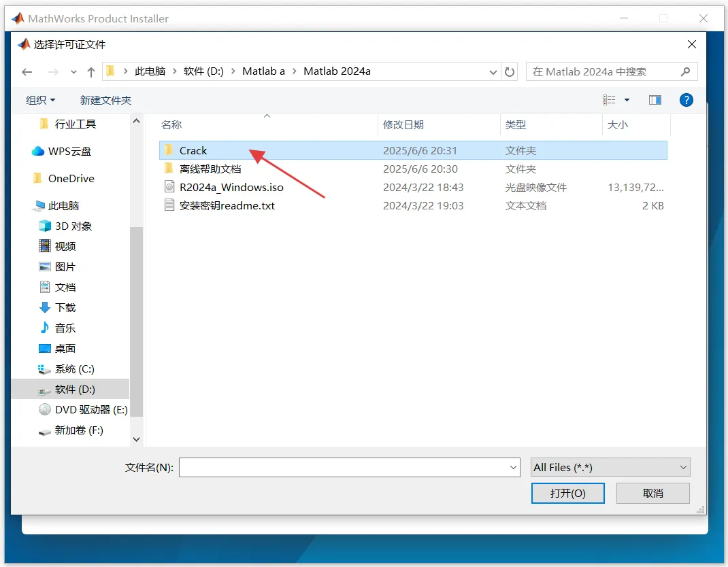Click the sidebar scroll up arrow
The height and width of the screenshot is (567, 728).
137,120
